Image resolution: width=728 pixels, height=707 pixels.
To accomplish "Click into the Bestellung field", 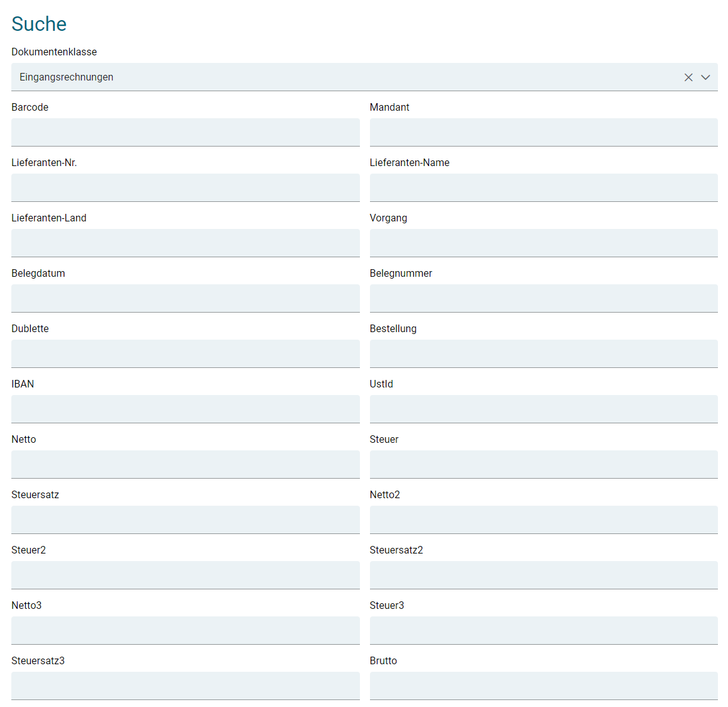I will (x=543, y=353).
